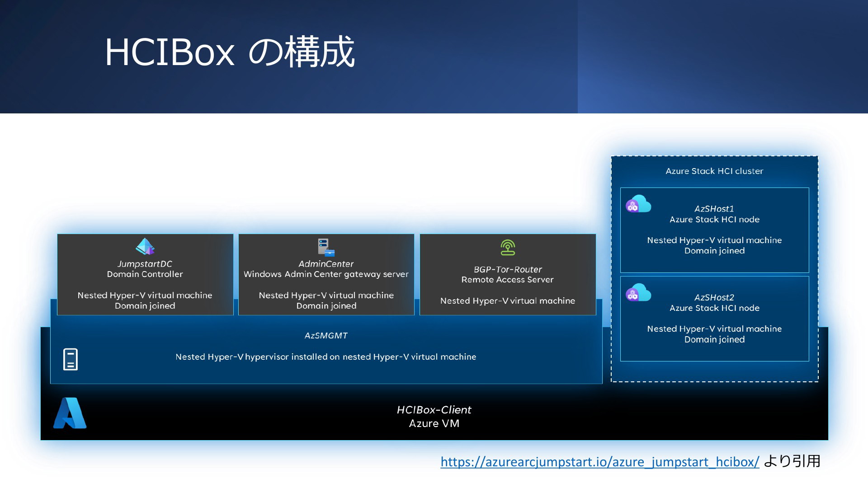Click the 'HCIBox-Client' label

point(434,410)
